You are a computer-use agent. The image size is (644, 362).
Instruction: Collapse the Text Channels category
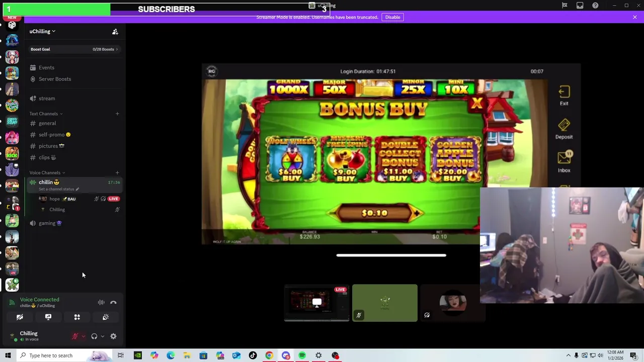coord(46,114)
